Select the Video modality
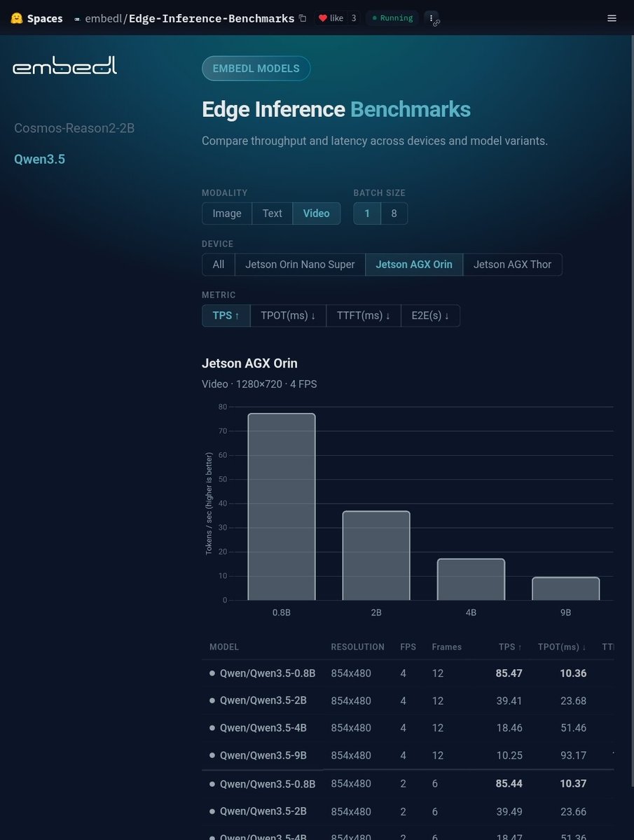Screen dimensions: 634x840 click(317, 213)
